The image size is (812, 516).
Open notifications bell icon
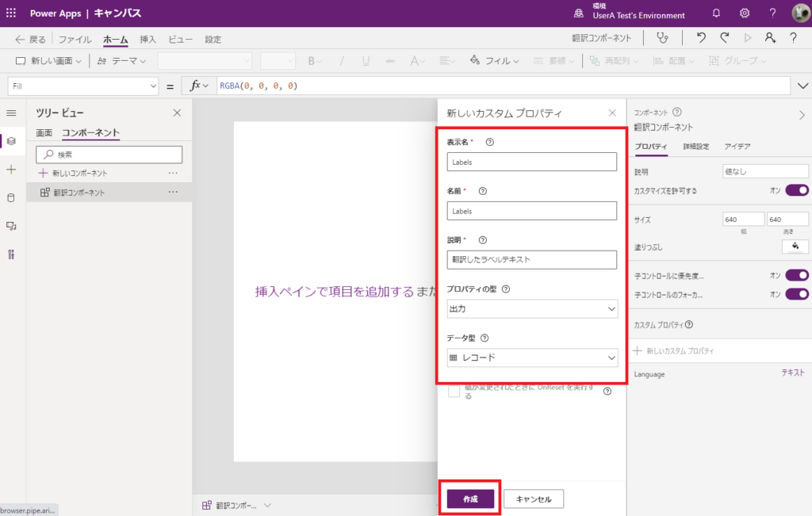[716, 13]
